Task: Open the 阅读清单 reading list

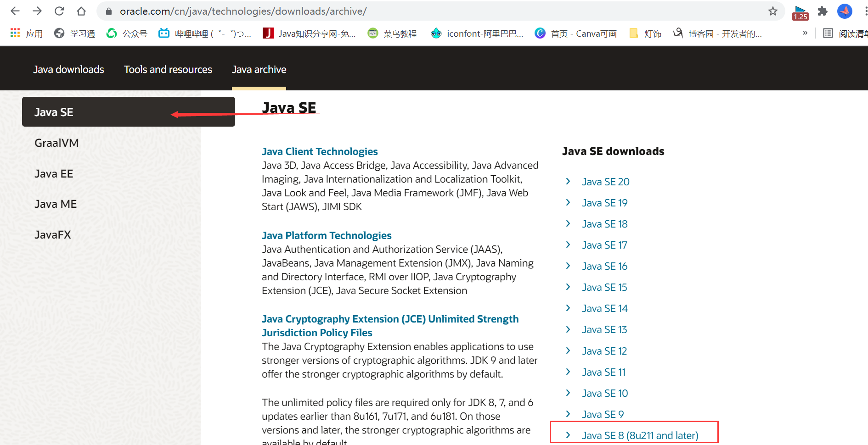Action: [x=845, y=33]
